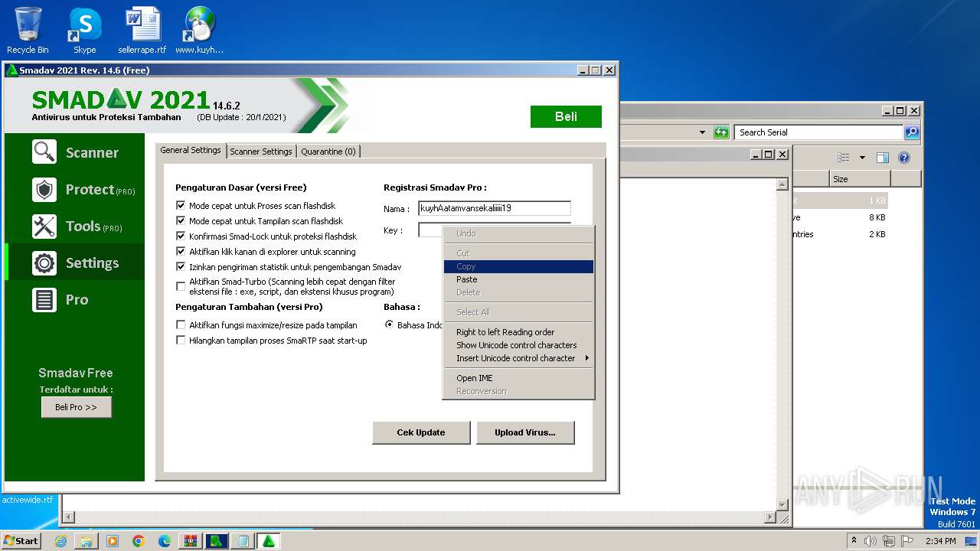Launch Skype from desktop shortcut
Viewport: 980px width, 551px height.
[84, 31]
